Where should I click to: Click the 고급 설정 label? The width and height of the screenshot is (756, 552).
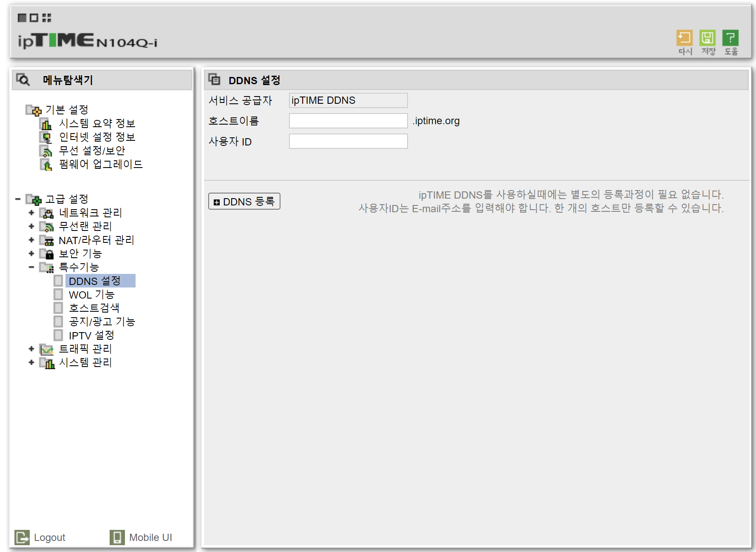[x=67, y=199]
